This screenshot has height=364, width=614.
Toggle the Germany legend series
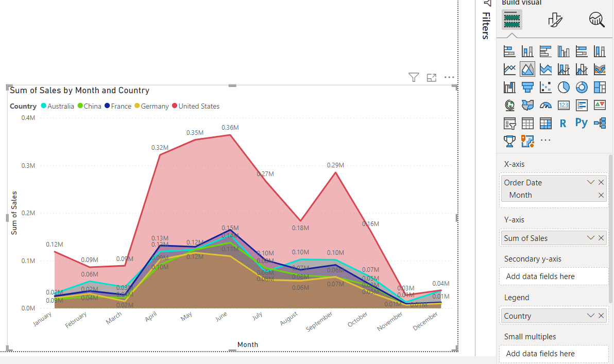[151, 106]
